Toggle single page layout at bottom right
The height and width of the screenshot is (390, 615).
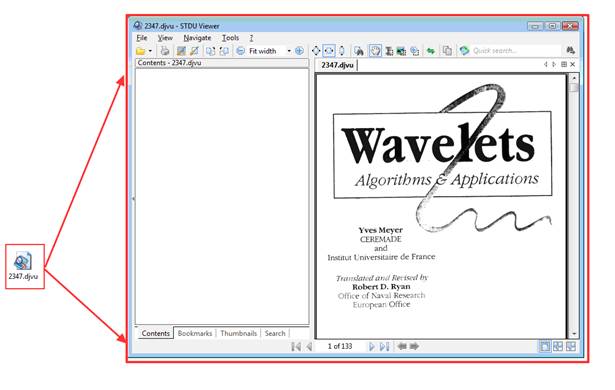point(545,346)
